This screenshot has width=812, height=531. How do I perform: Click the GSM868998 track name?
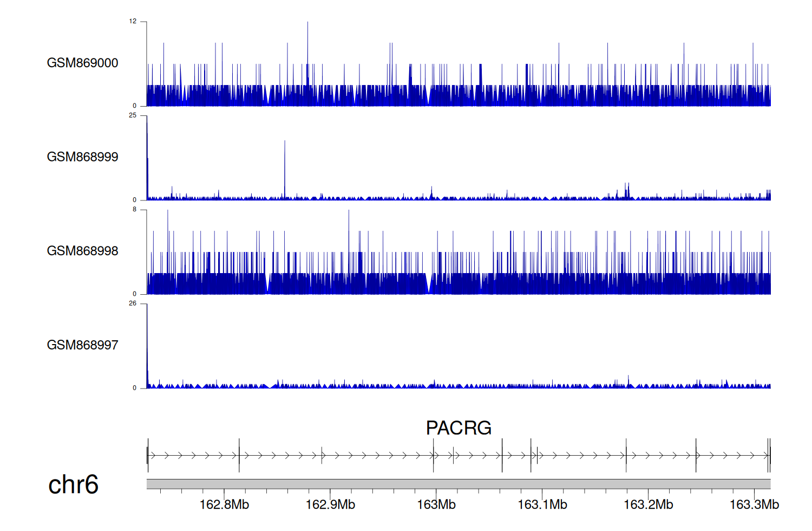point(82,251)
